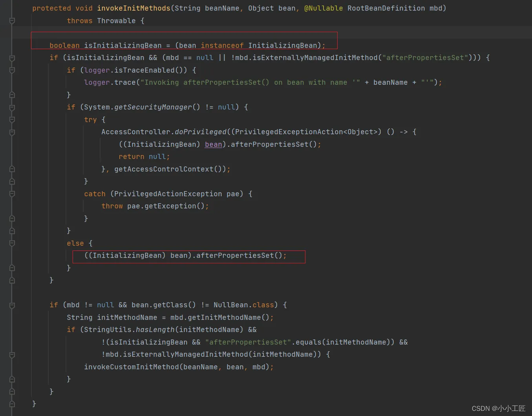
Task: Click "afterPropertiesSet".equals string literal
Action: point(248,342)
